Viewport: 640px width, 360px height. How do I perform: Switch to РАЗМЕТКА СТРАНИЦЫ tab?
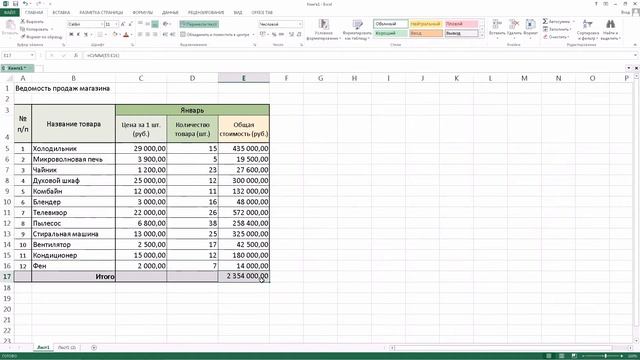pos(101,12)
